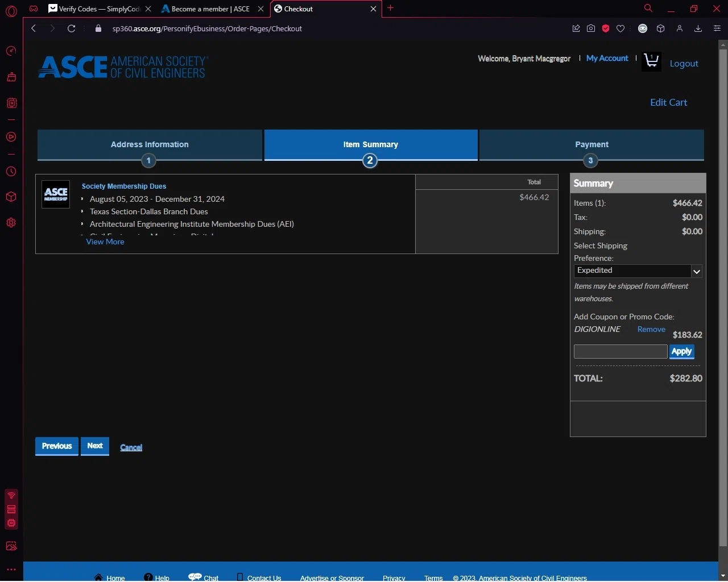The image size is (728, 582).
Task: Open My Account link
Action: (x=607, y=59)
